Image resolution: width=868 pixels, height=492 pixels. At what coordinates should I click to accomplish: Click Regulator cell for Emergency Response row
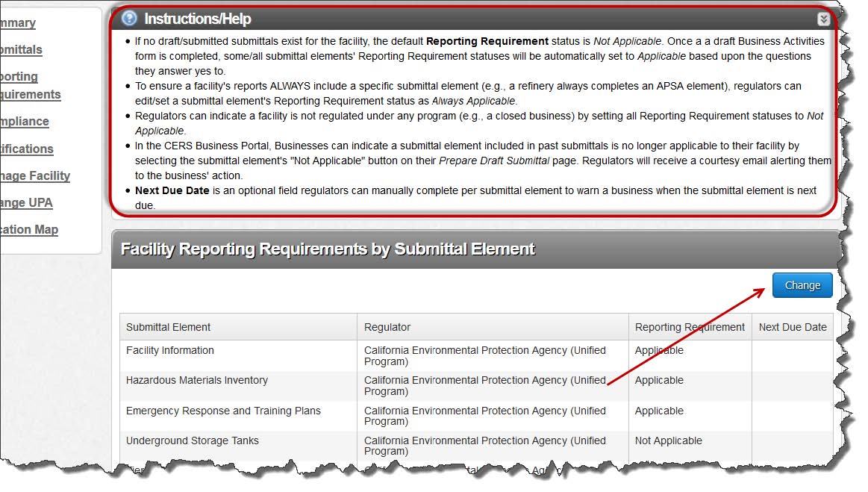coord(493,416)
